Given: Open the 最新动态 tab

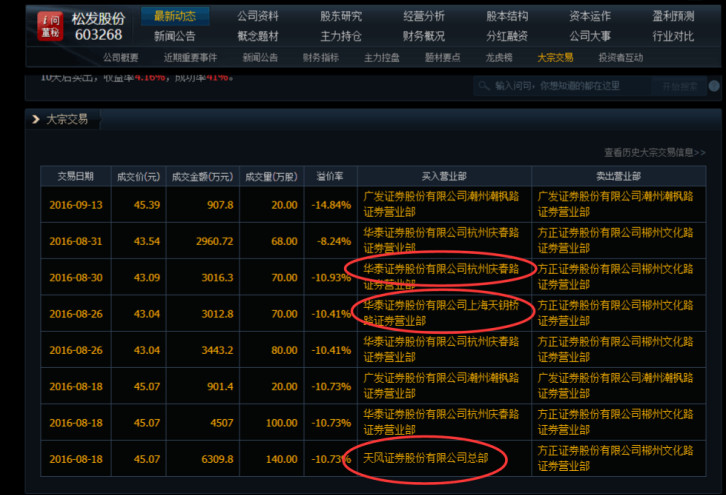Looking at the screenshot, I should 174,16.
